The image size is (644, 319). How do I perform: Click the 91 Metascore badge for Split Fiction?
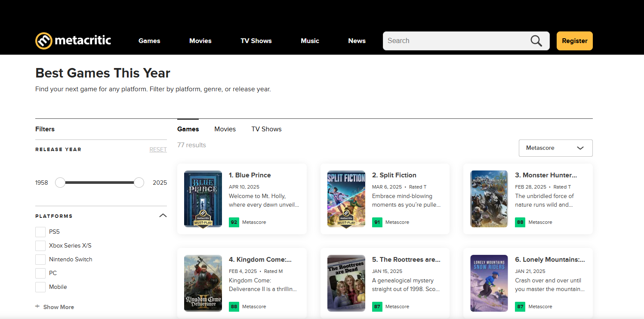pyautogui.click(x=377, y=222)
